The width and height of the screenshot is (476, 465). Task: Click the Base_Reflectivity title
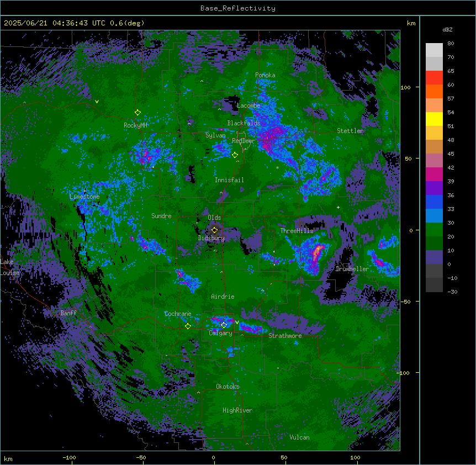pos(238,8)
